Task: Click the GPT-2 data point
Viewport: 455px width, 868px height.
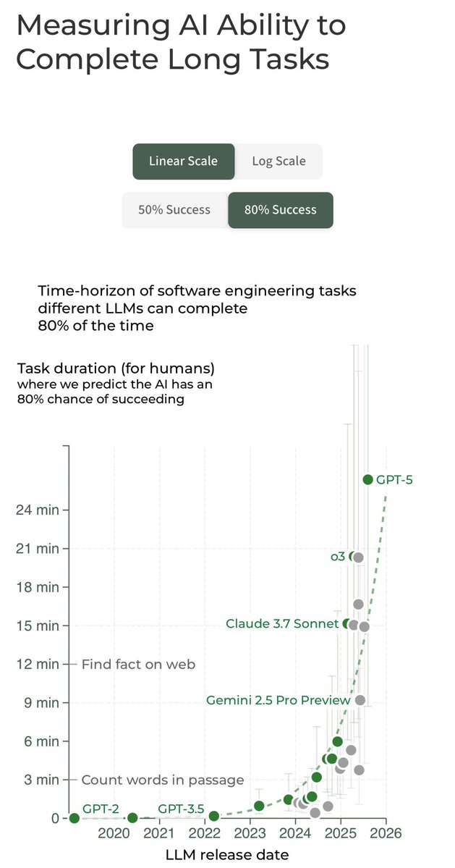Action: coord(74,818)
